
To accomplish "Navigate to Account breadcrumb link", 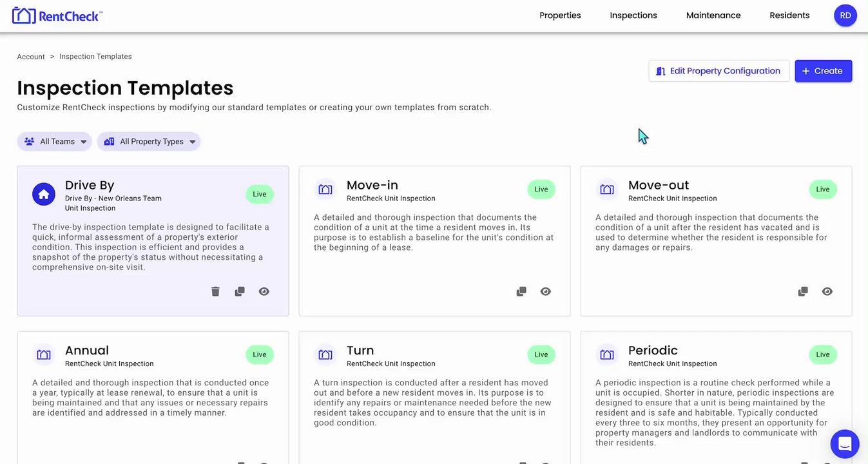I will (x=31, y=57).
